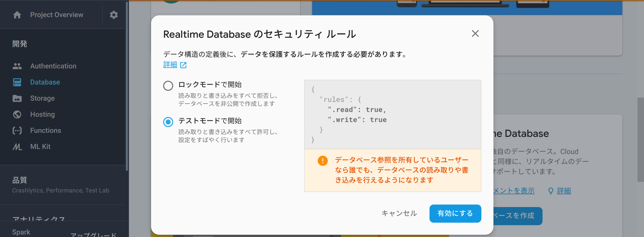
Task: Click Crashlytics, Performance, Test Lab text
Action: pyautogui.click(x=60, y=190)
